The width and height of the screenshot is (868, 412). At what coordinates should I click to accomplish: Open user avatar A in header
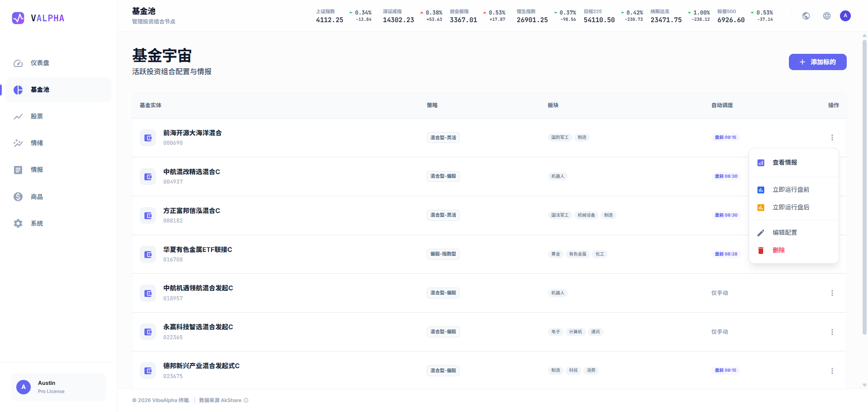click(x=845, y=16)
